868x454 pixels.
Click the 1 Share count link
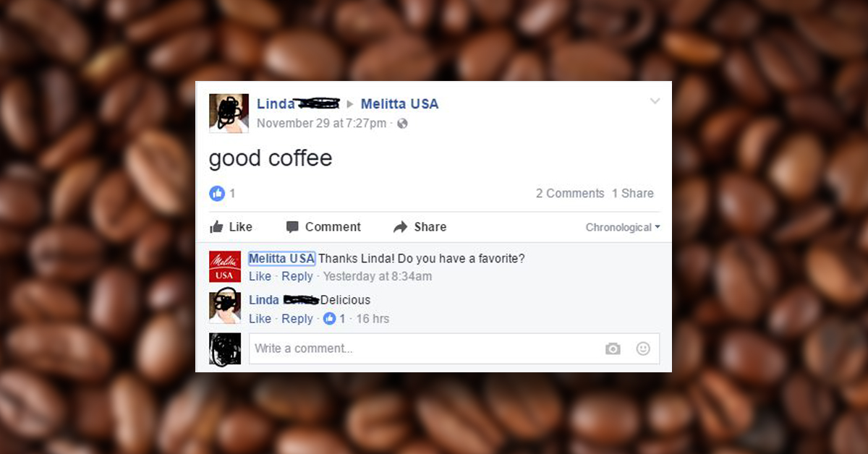coord(633,193)
